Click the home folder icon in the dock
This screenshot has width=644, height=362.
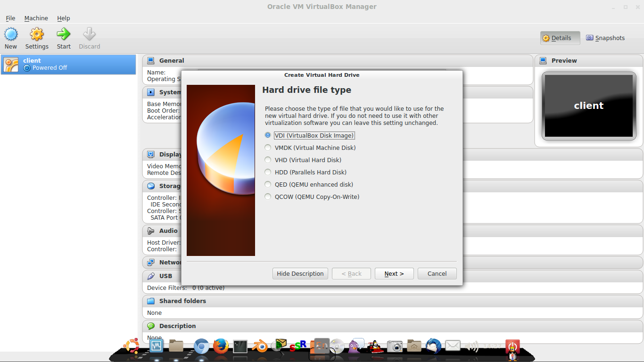414,346
